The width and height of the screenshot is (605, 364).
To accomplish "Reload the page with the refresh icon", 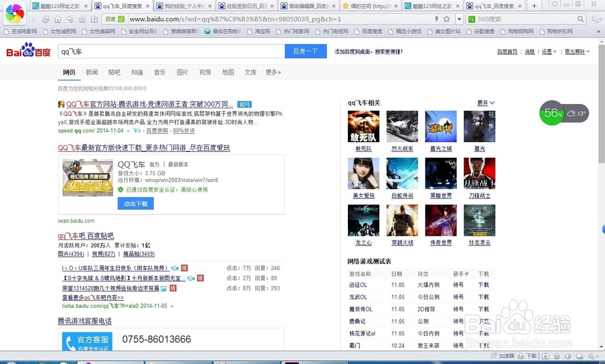I will pos(45,19).
